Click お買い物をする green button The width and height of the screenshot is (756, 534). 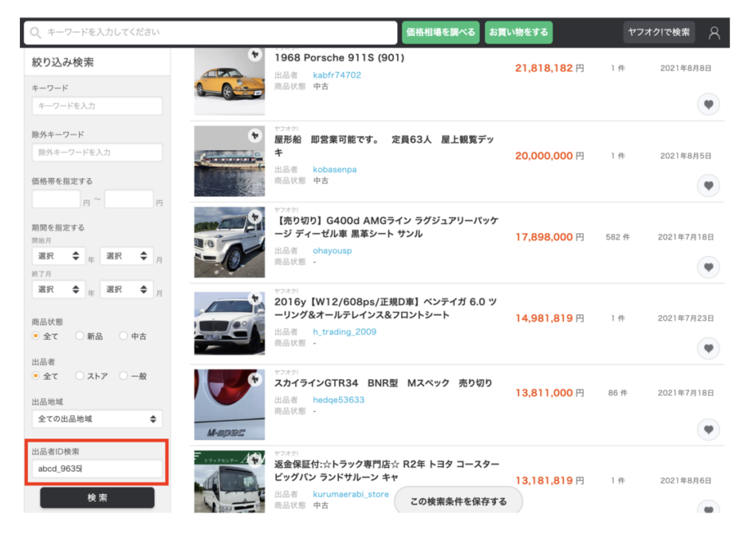(x=518, y=32)
